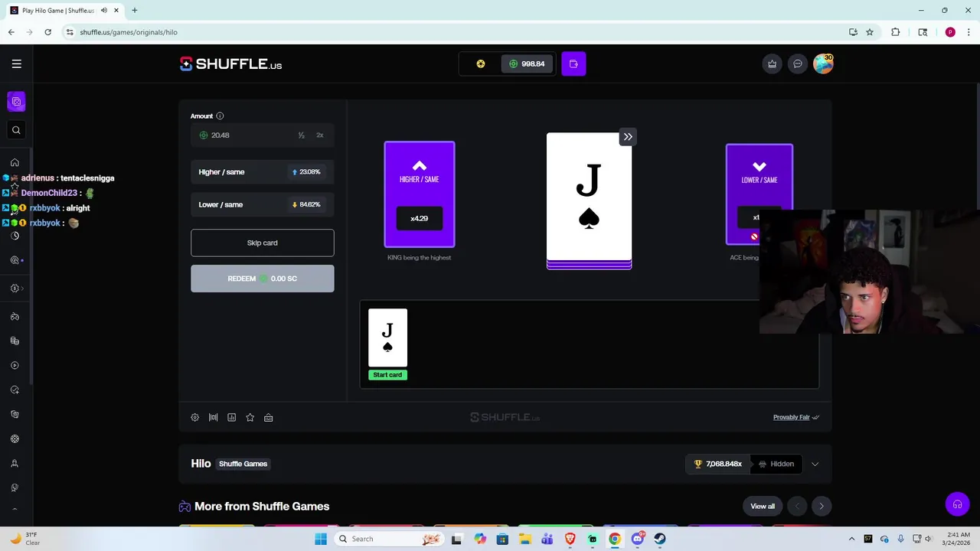The width and height of the screenshot is (980, 551).
Task: Click the purple dice casino icon in sidebar
Action: tap(16, 102)
